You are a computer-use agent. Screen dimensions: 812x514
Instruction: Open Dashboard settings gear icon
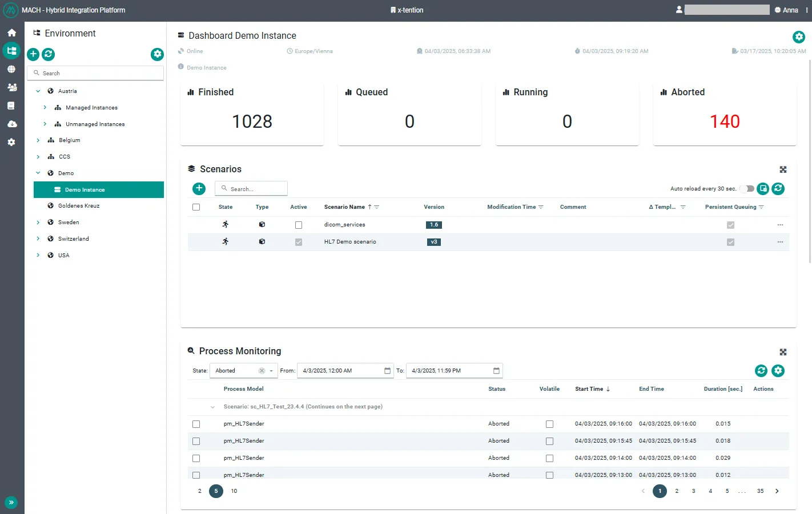pyautogui.click(x=799, y=37)
